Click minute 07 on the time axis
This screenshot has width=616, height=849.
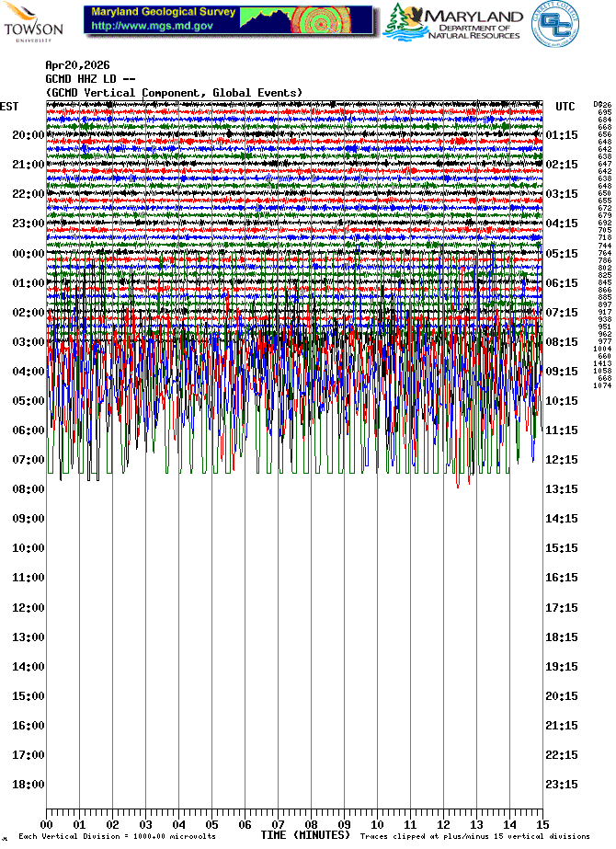278,825
